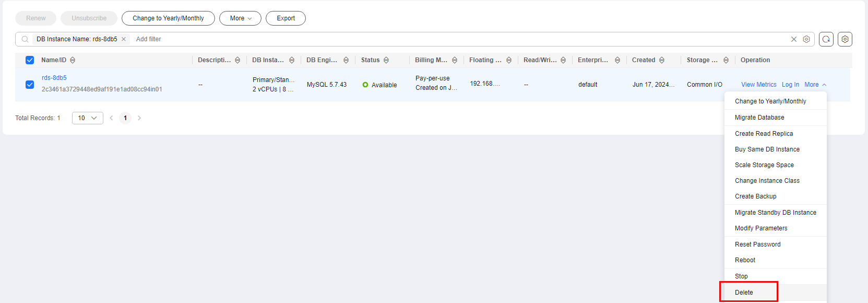Refresh the instance list

point(826,39)
